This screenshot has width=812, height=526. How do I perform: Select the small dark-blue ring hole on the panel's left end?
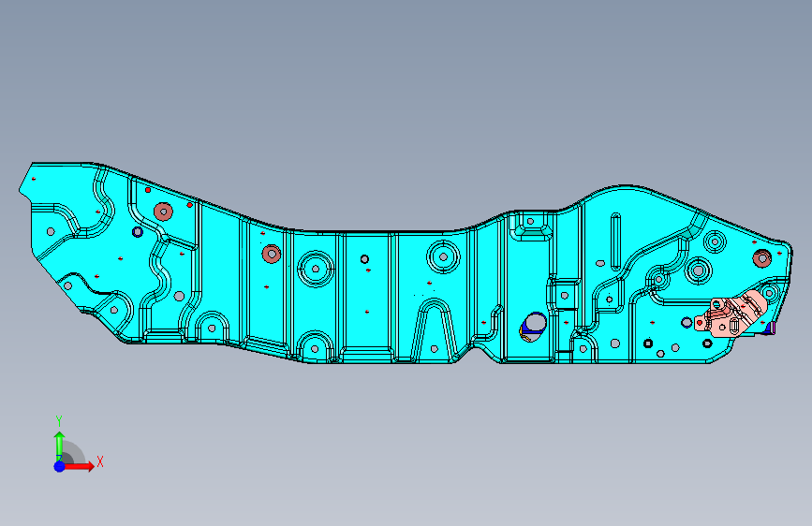[x=138, y=232]
